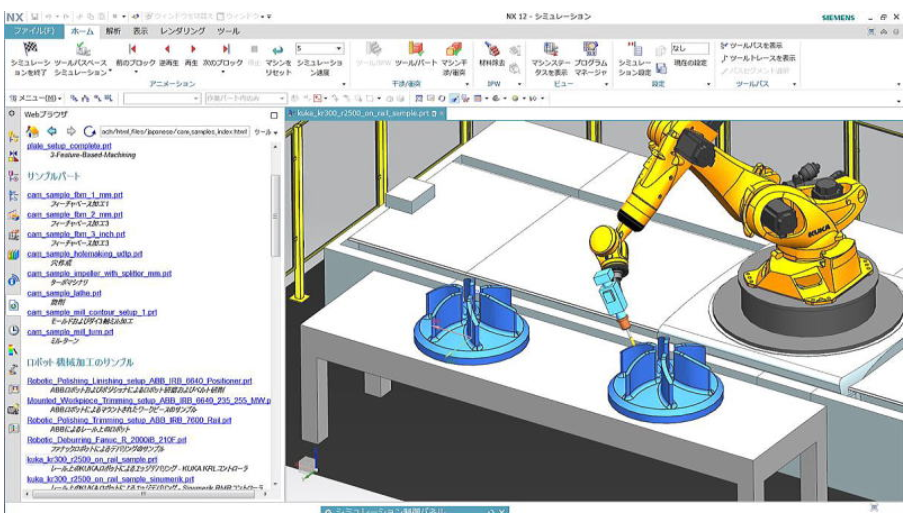Open the cam_sample_holemaking sample link
The width and height of the screenshot is (913, 519).
(x=84, y=254)
